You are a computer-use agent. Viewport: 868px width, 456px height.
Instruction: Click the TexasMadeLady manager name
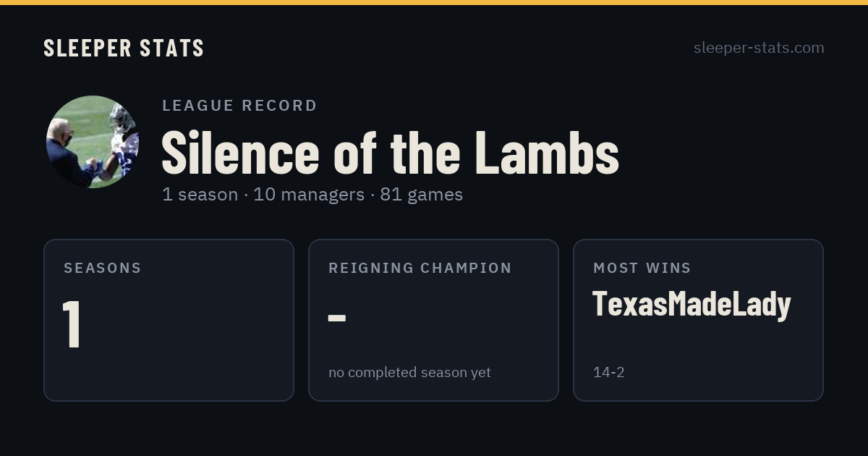[x=692, y=305]
